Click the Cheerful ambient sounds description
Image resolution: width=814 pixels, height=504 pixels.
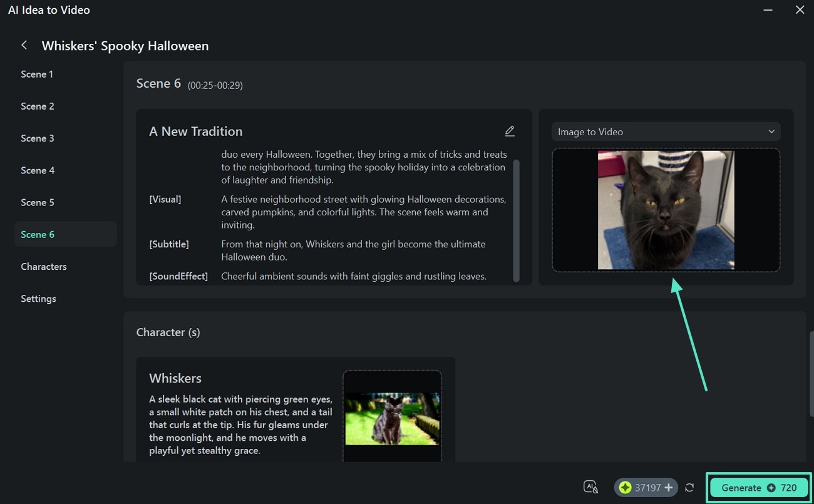(354, 276)
